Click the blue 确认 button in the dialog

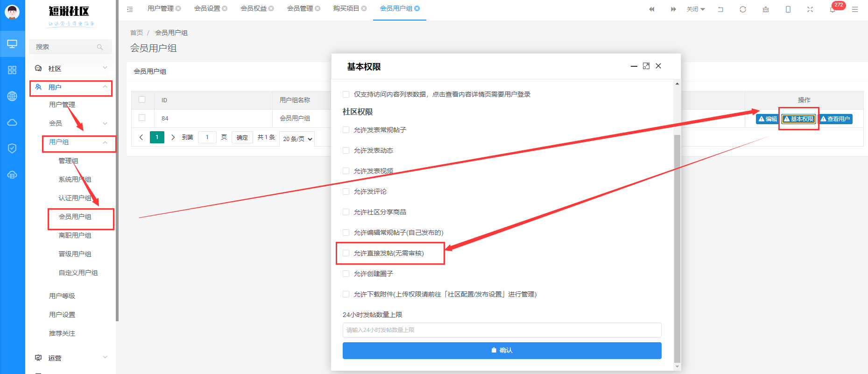pyautogui.click(x=502, y=351)
